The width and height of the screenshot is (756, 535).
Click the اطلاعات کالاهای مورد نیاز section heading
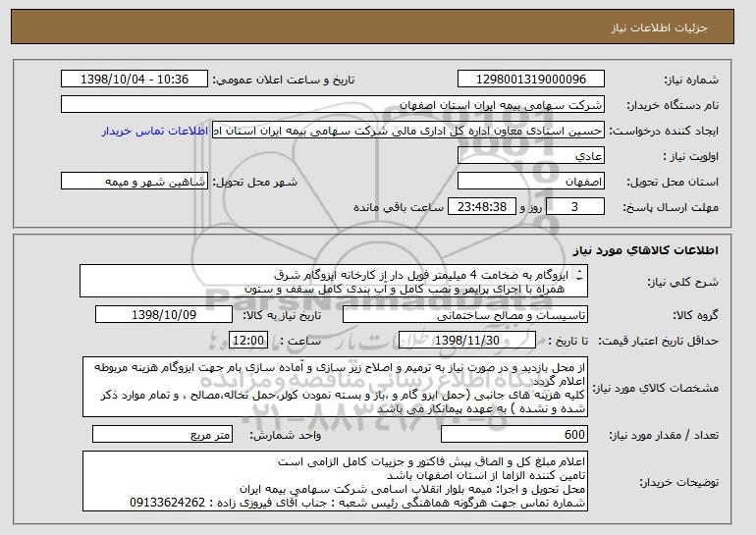[x=646, y=250]
